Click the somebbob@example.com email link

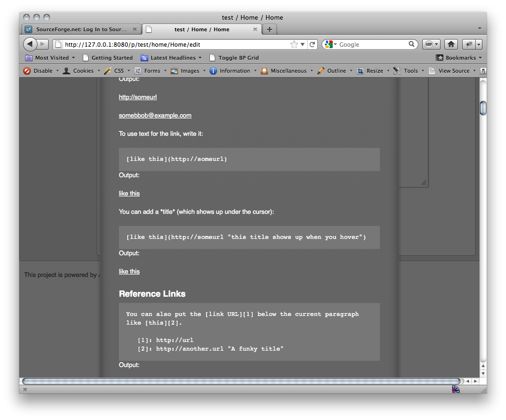point(155,116)
